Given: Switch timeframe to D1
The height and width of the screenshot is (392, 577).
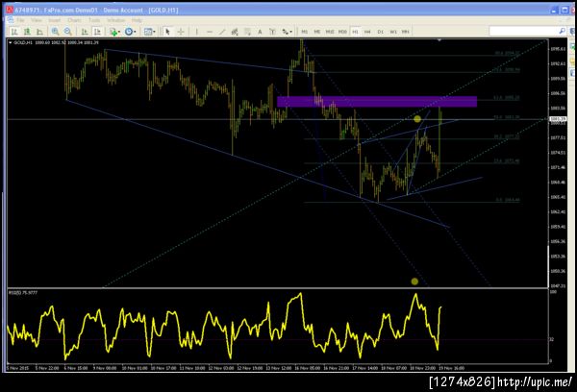Looking at the screenshot, I should 381,32.
